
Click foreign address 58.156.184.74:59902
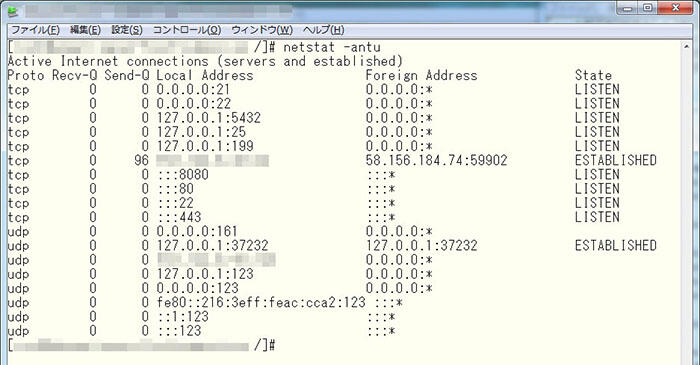436,160
